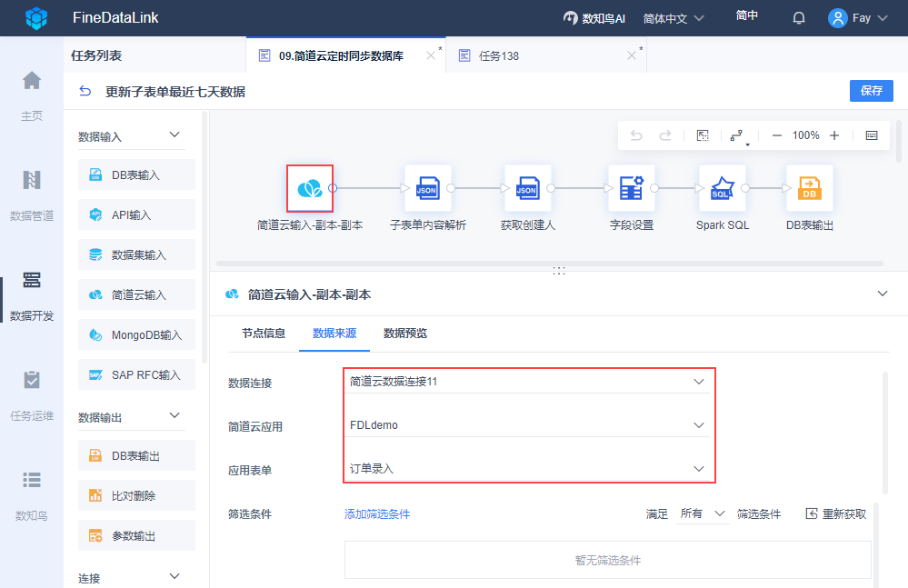Select the 字段设置 node
The height and width of the screenshot is (588, 908).
point(631,188)
